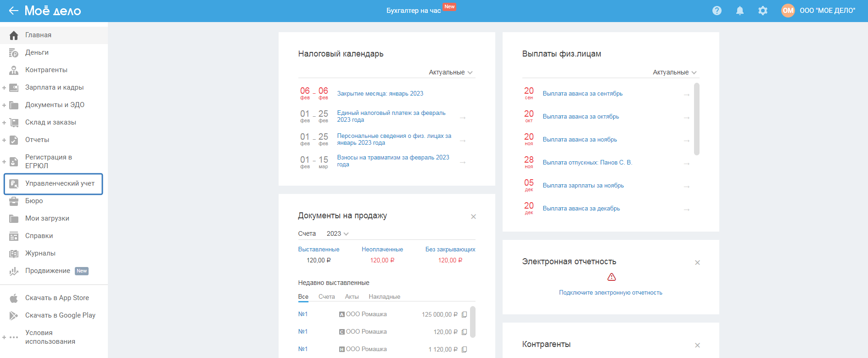Copy the 125 000,00 ₽ document

[464, 315]
